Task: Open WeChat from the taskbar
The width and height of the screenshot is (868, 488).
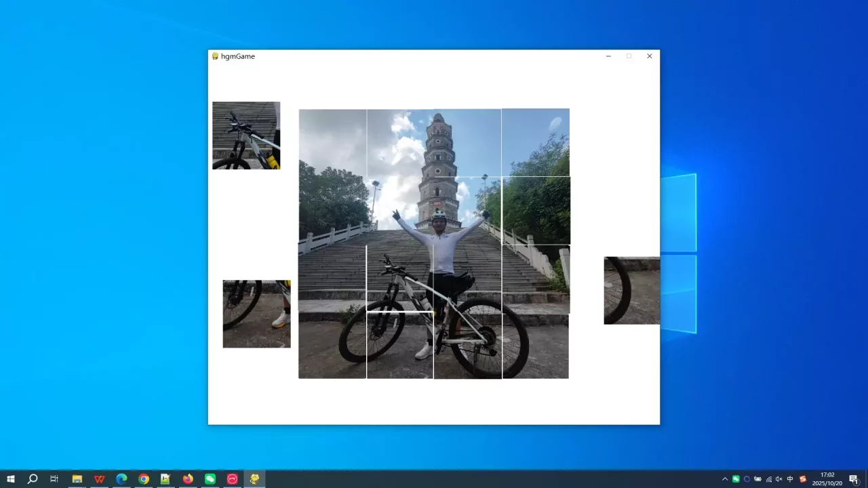Action: pos(210,479)
